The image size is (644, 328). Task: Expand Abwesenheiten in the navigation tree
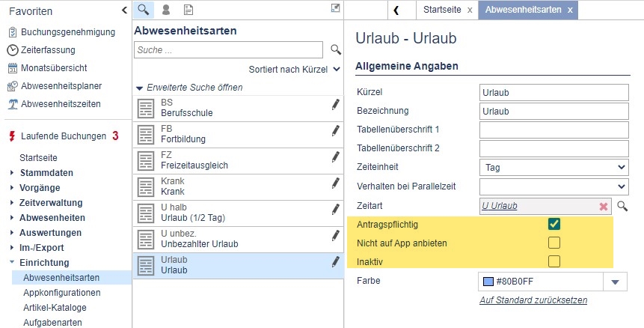pos(12,218)
